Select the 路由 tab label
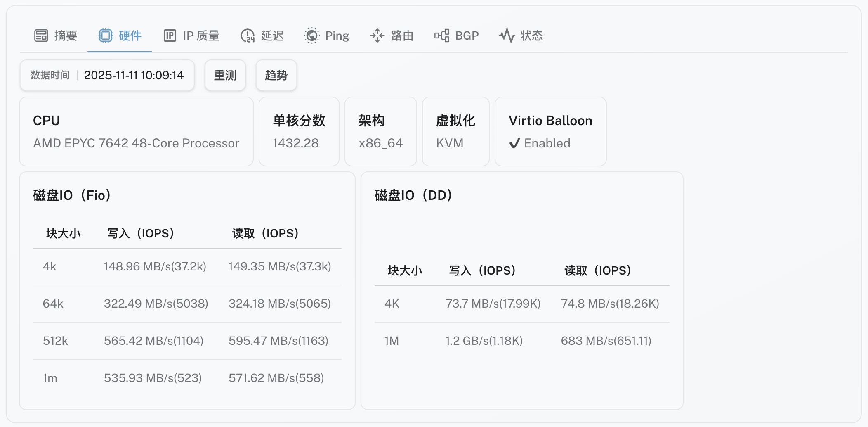The image size is (868, 427). pos(402,36)
